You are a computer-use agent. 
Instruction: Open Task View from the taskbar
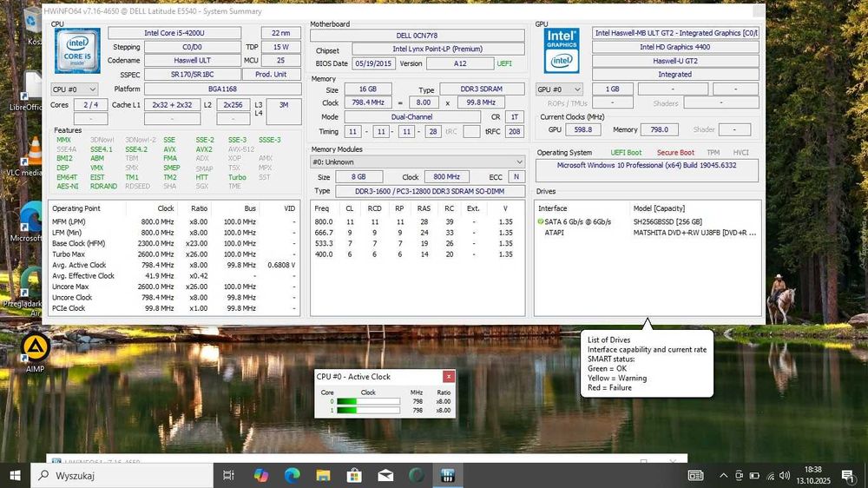pos(228,475)
